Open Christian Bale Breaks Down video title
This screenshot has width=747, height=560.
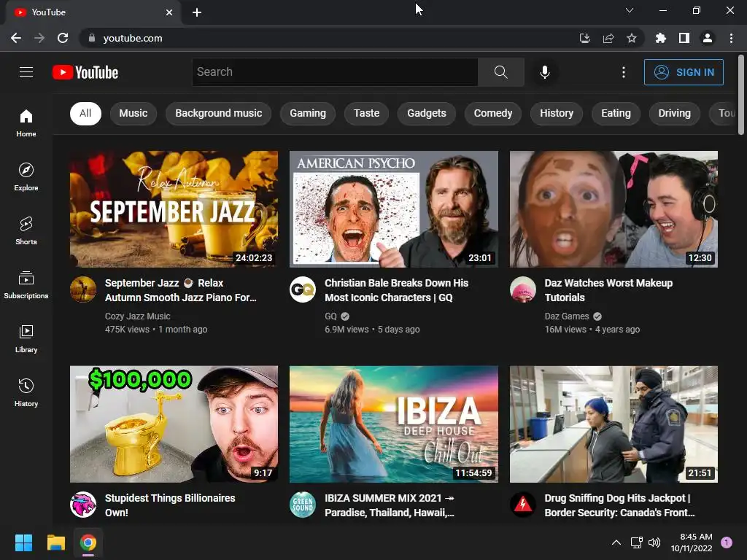coord(396,290)
